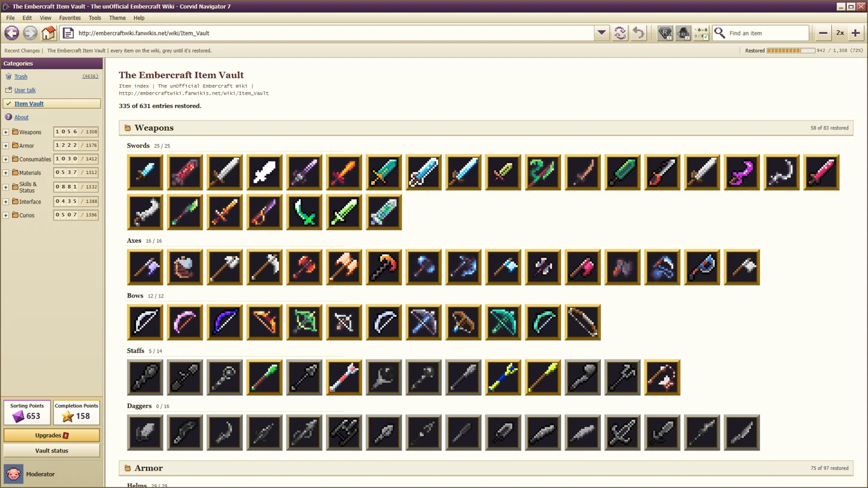Click the Forward navigation arrow
Viewport: 868px width, 488px height.
coord(30,33)
